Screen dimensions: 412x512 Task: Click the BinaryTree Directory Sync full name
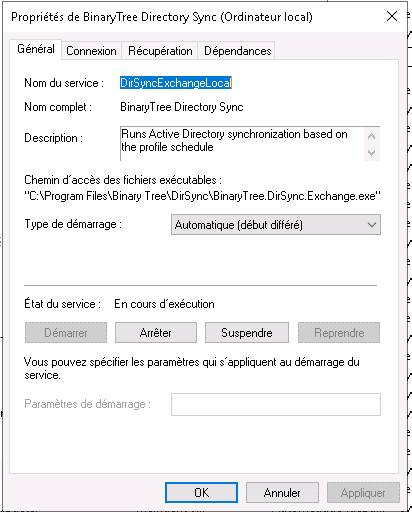point(182,107)
